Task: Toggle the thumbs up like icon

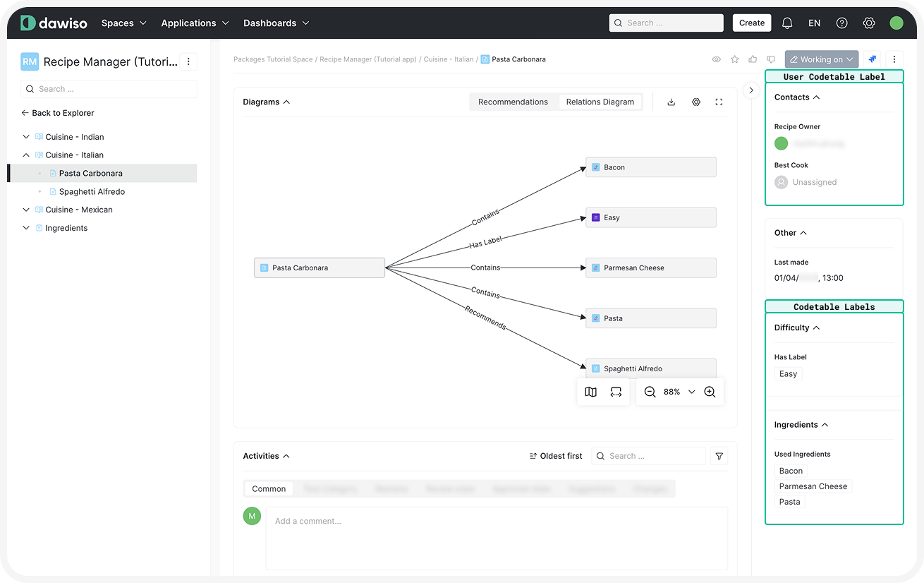Action: (x=753, y=60)
